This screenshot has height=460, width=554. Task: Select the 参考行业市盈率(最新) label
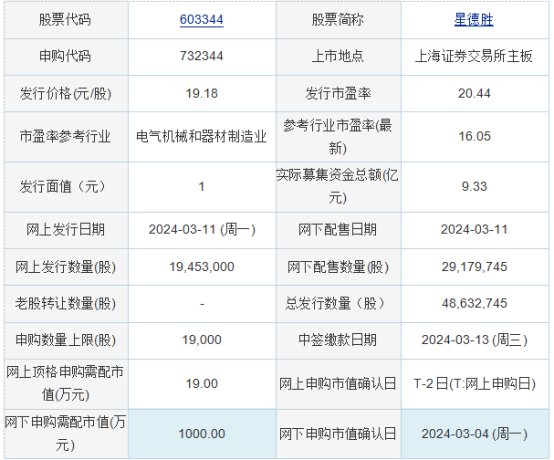point(338,136)
